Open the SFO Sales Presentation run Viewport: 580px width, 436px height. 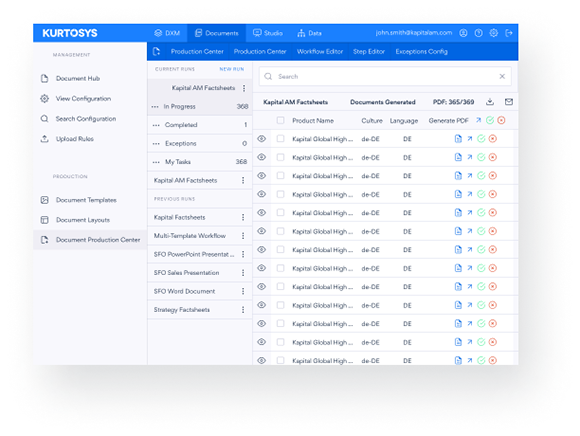click(186, 273)
